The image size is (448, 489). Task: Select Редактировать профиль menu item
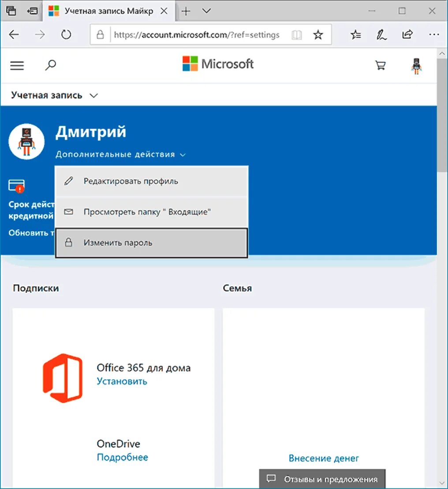click(152, 181)
